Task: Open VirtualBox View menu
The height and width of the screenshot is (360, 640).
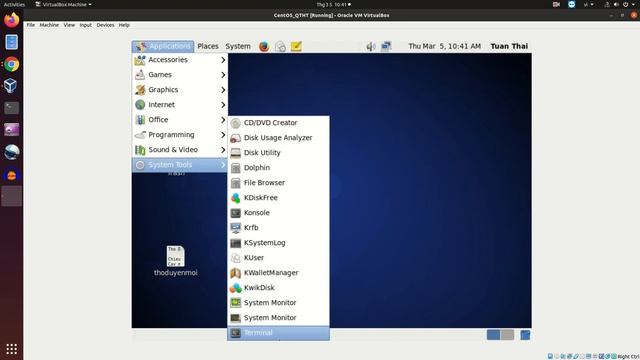Action: pos(69,25)
